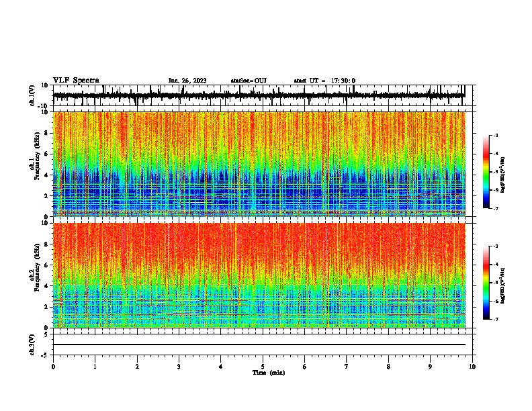This screenshot has height=411, width=532.
Task: Click time axis tick label '2'
Action: [137, 367]
